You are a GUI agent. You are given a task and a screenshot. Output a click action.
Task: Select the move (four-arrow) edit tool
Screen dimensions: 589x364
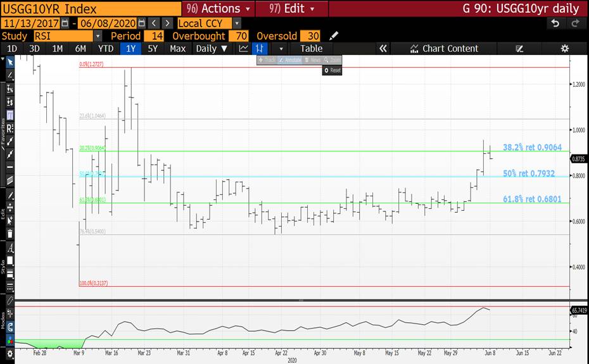(10, 208)
